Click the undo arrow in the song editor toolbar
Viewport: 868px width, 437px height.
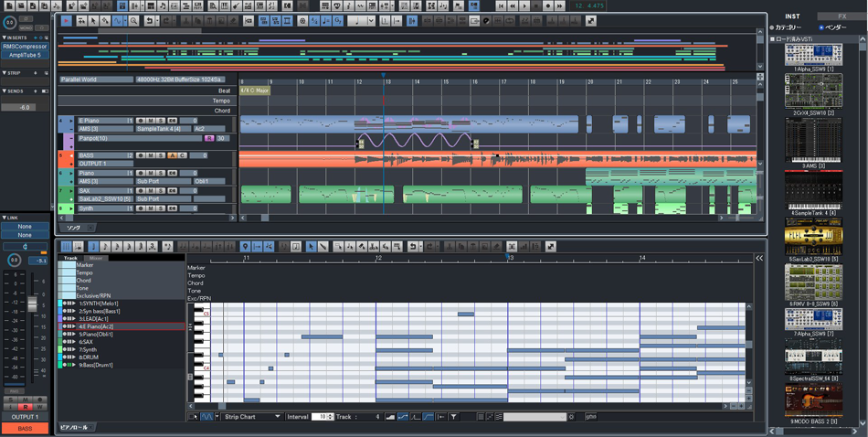point(150,21)
